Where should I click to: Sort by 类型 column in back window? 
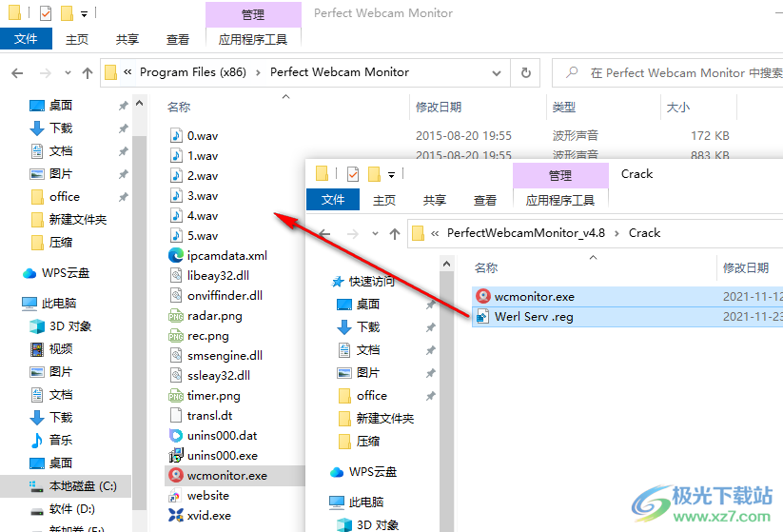(x=564, y=108)
